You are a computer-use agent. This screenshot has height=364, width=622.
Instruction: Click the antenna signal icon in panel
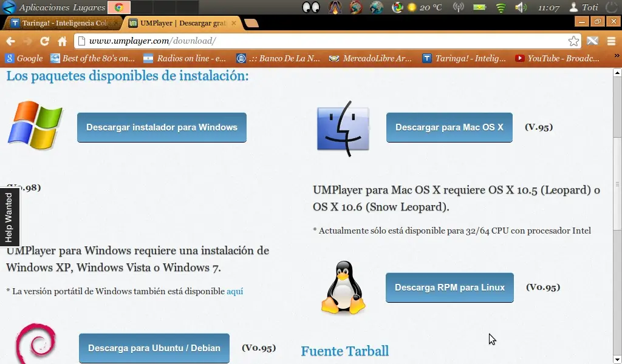[x=459, y=7]
